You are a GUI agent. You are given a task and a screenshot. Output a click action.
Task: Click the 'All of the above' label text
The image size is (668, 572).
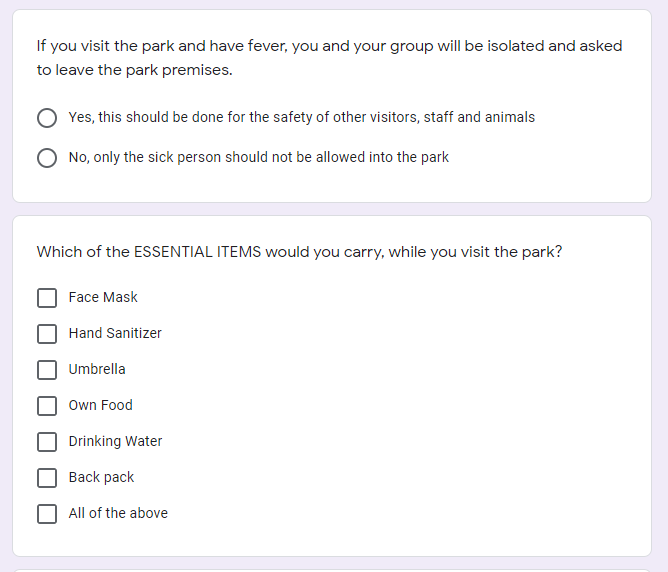point(118,513)
